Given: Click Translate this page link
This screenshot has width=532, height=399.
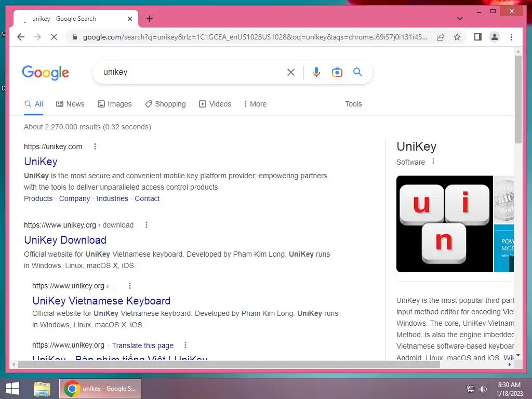Looking at the screenshot, I should (x=143, y=345).
